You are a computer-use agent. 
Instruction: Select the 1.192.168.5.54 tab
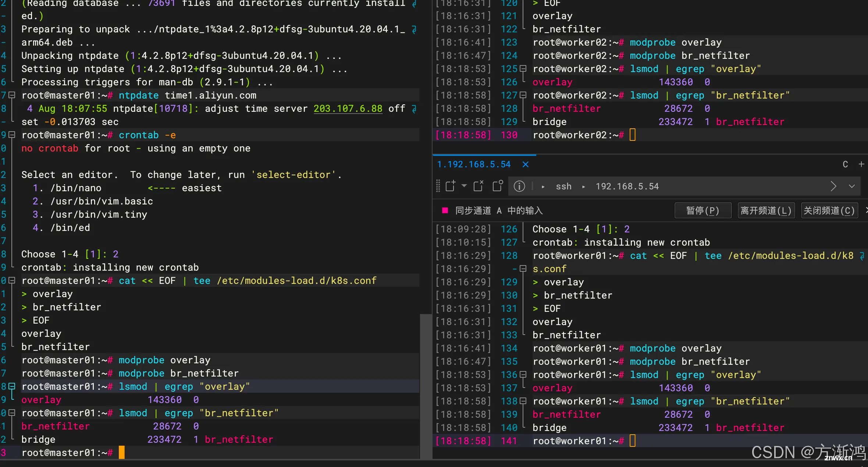coord(474,164)
